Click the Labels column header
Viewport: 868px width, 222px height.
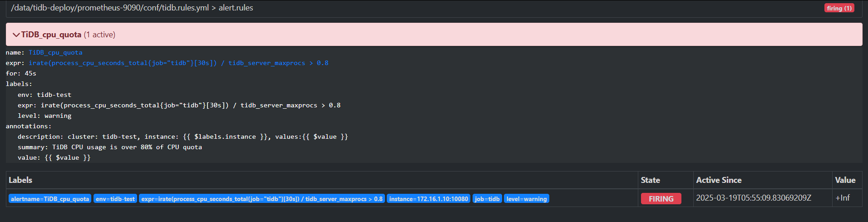tap(20, 180)
